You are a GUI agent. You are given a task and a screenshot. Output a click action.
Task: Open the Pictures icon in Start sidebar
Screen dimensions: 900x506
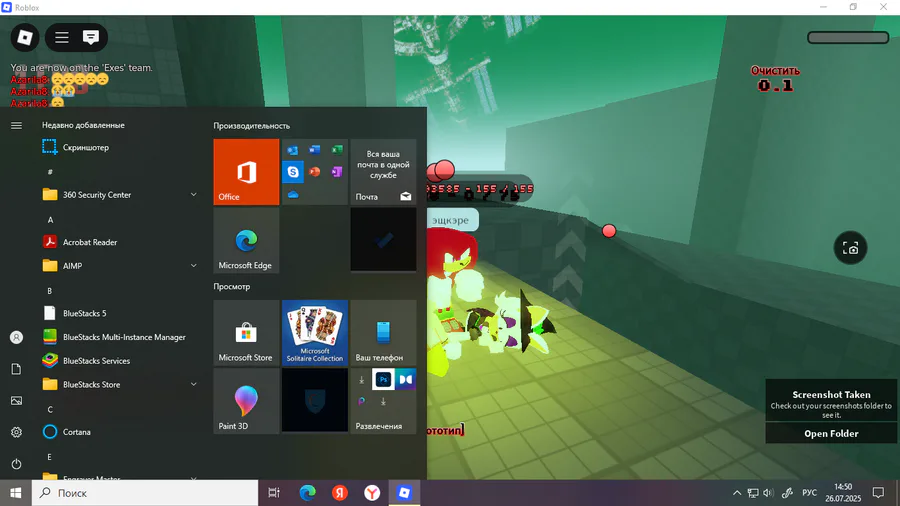16,400
